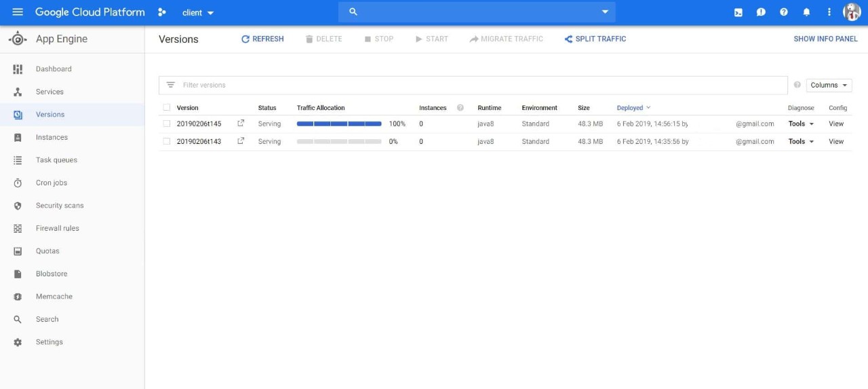Open the hamburger navigation menu
Screen dimensions: 868x389
coord(18,12)
